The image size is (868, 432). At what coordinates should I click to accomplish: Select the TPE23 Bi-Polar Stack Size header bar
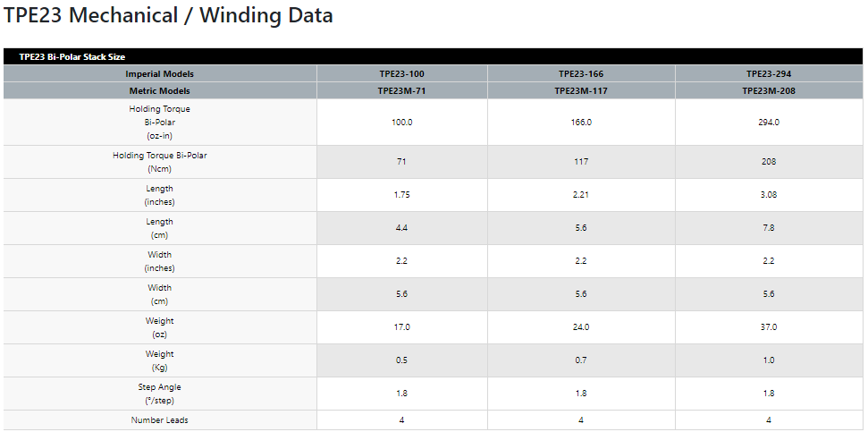pos(433,56)
